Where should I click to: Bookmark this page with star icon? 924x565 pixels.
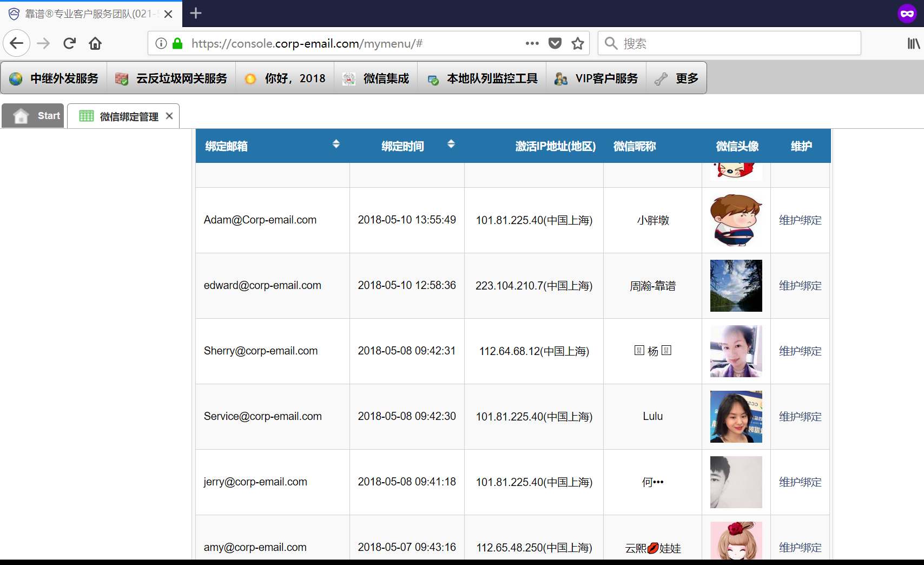click(578, 43)
